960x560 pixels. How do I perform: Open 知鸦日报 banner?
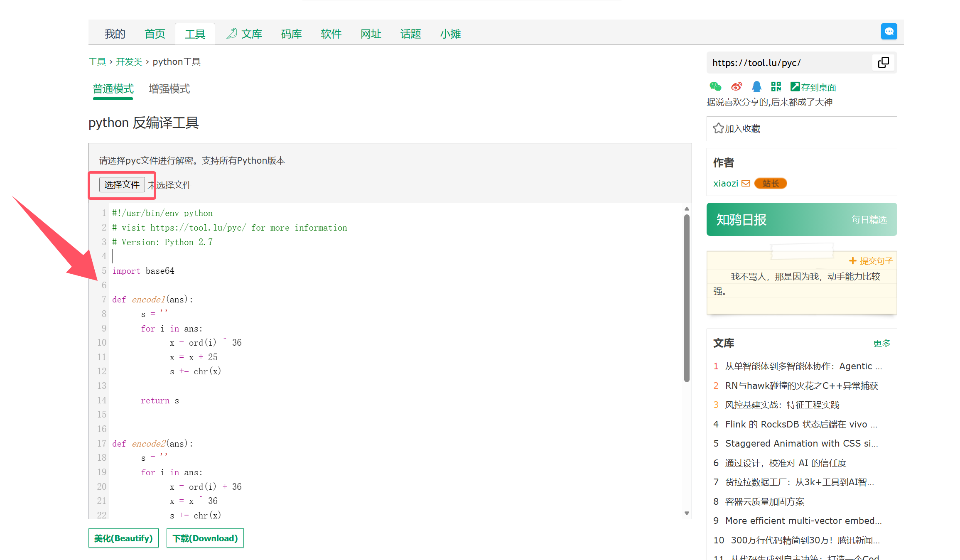(x=801, y=219)
